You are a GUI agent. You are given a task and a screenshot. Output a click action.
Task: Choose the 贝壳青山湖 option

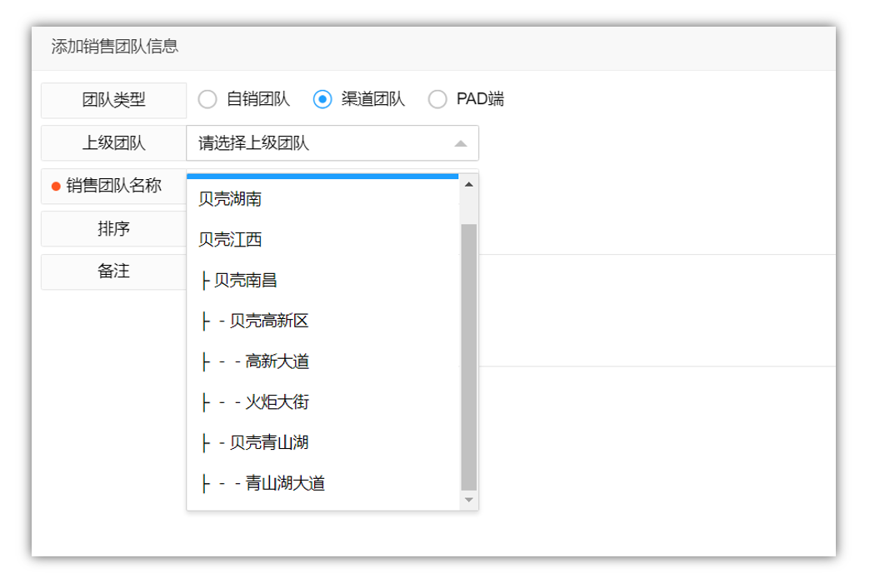(322, 443)
